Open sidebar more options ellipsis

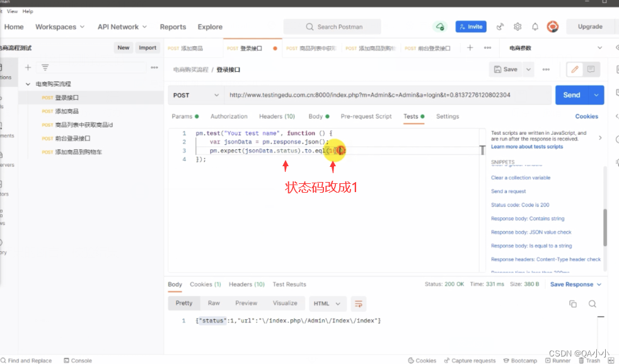tap(154, 67)
